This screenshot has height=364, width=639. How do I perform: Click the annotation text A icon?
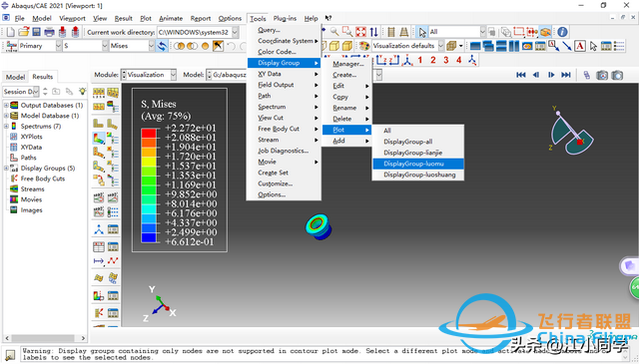pos(580,46)
